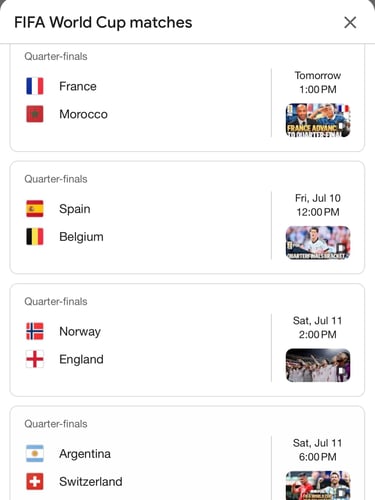
Task: Click the Spain flag icon
Action: point(35,209)
